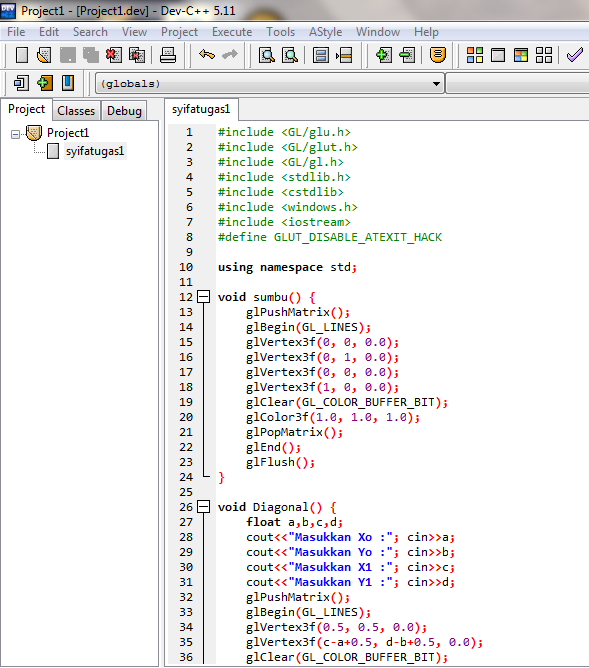Click the Close file red X icon
Viewport: 589px width, 668px height.
pos(114,55)
